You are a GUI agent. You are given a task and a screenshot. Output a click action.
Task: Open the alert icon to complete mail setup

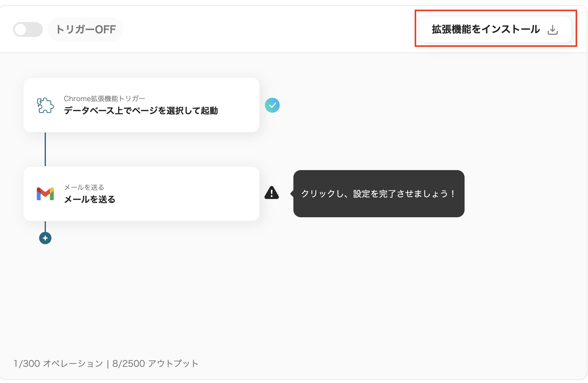click(x=272, y=193)
